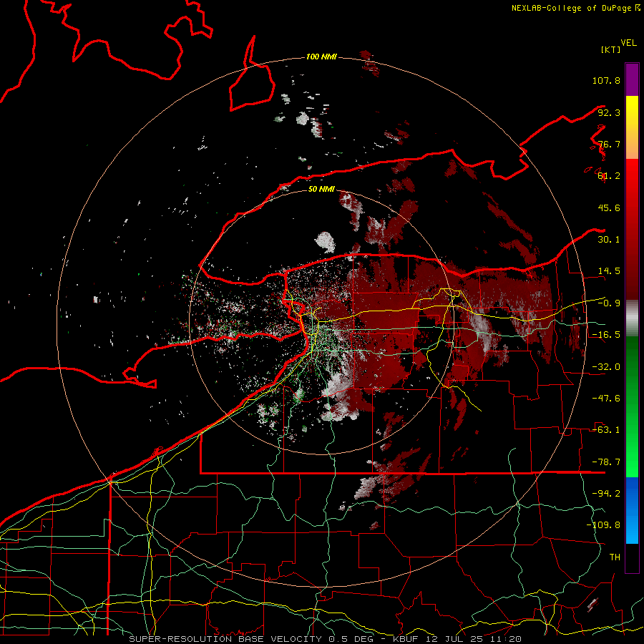This screenshot has width=644, height=644.
Task: Click the 61.2 legend value
Action: 609,176
